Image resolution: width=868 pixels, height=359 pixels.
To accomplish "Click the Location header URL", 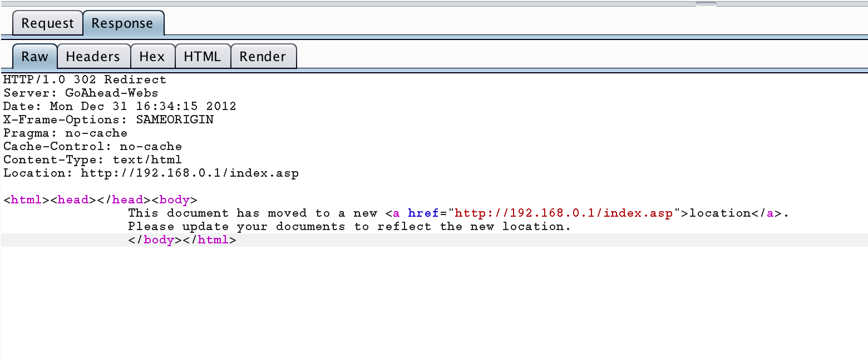I will pos(189,173).
